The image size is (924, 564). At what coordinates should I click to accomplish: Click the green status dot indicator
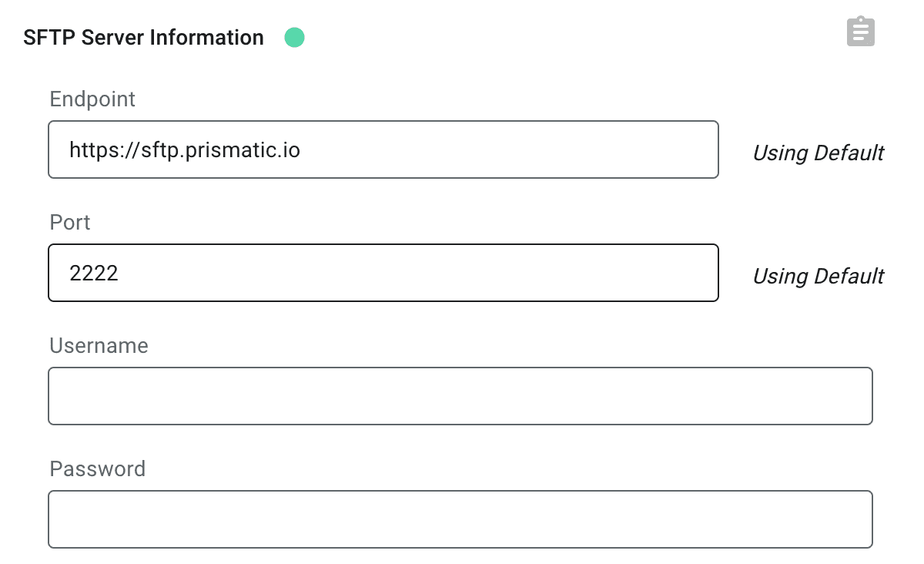294,37
